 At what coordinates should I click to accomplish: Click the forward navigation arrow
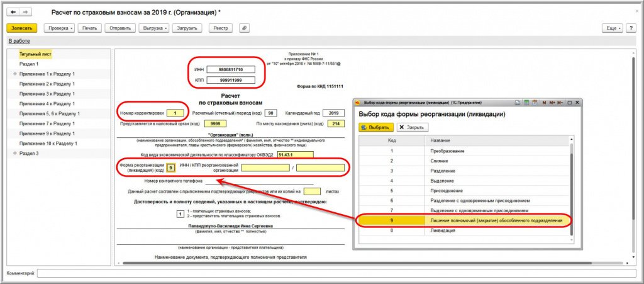(27, 13)
